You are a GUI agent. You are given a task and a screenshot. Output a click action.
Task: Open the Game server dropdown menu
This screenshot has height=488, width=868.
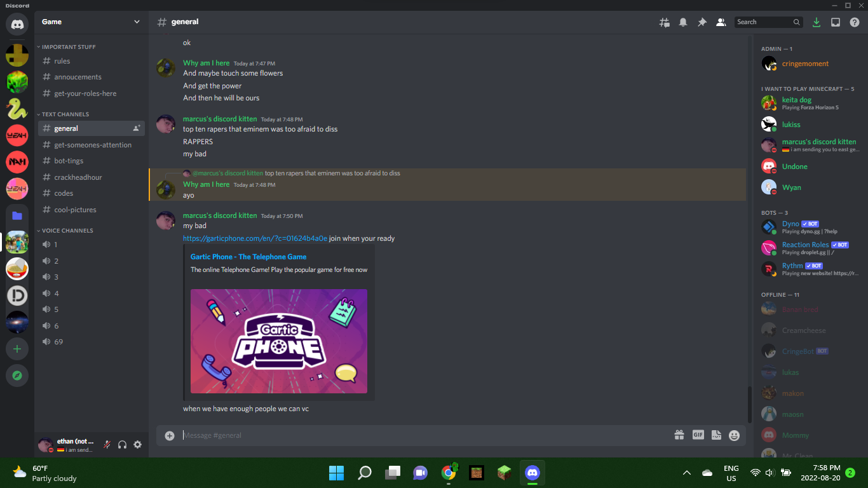136,22
